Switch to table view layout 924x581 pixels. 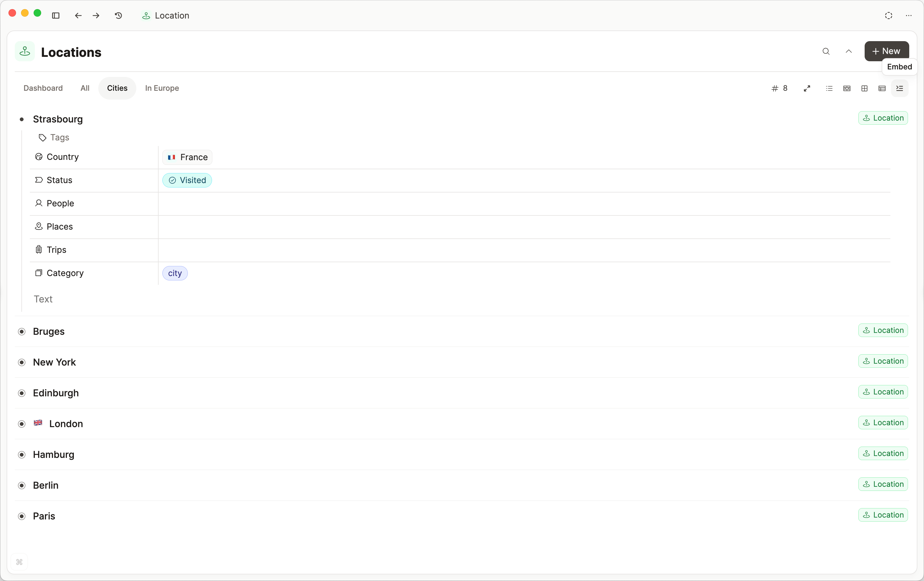(x=882, y=88)
